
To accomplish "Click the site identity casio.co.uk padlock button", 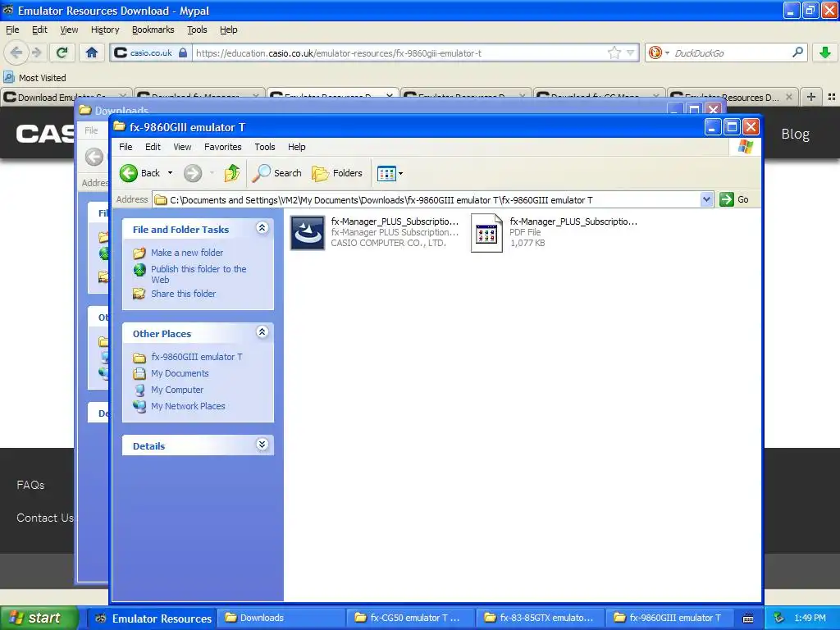I will pos(151,52).
